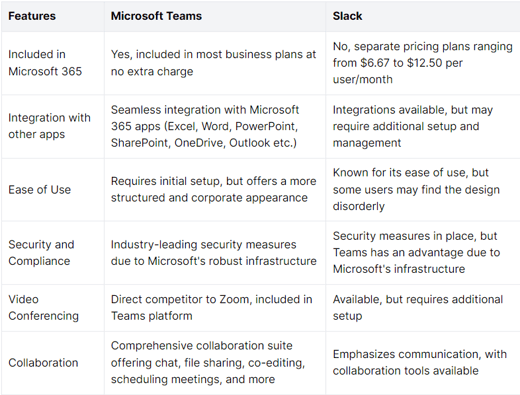The height and width of the screenshot is (395, 520).
Task: Click Teams cell about no extra charge
Action: pos(213,63)
